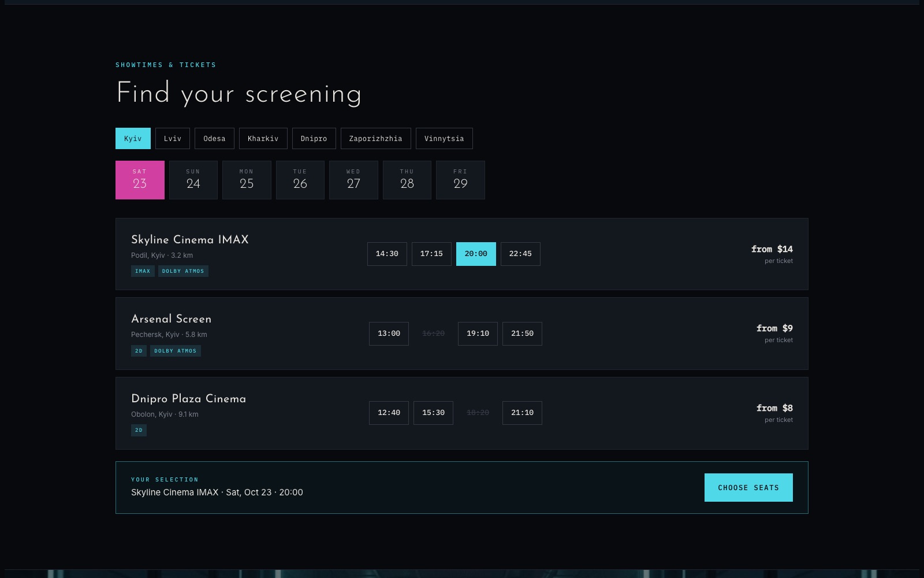Select Saturday 23 date tile

click(140, 180)
